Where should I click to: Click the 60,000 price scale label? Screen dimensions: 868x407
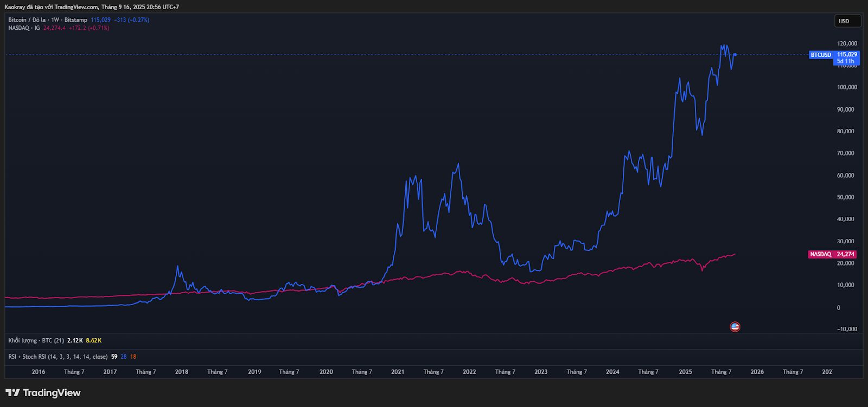pos(845,176)
